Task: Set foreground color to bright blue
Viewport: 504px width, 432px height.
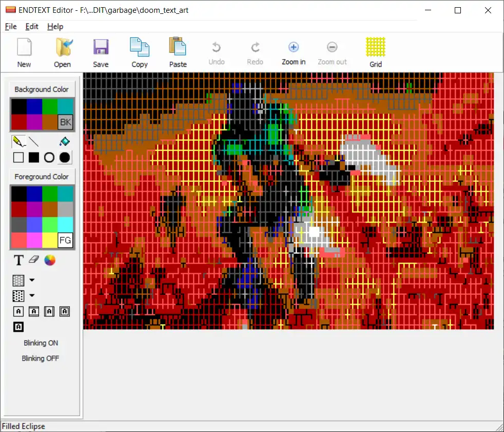Action: point(34,225)
